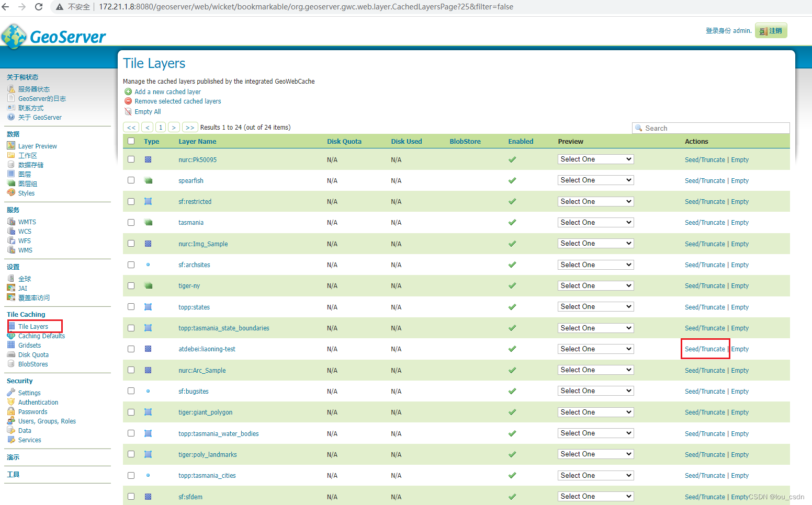
Task: Check the box for topp:states
Action: point(131,306)
